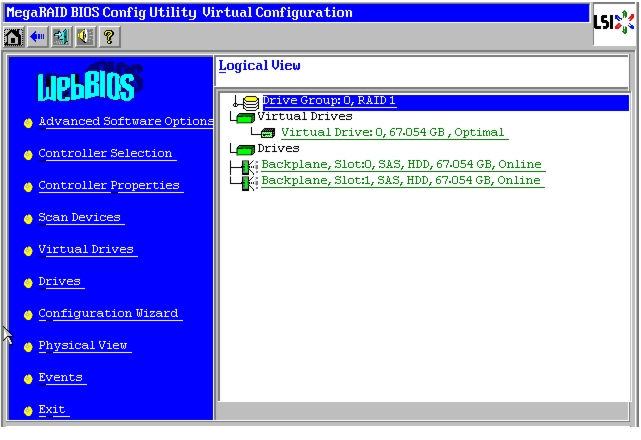Switch to Physical View
The image size is (641, 440).
pos(83,345)
